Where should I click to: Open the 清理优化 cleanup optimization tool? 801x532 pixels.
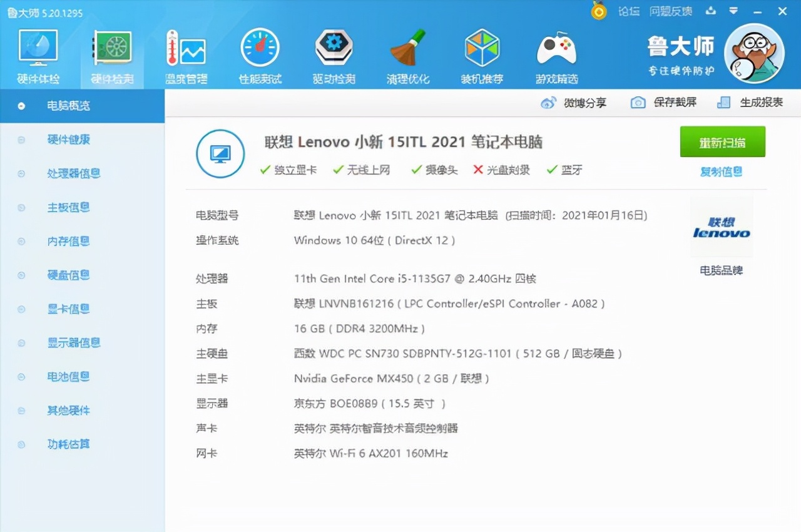tap(407, 55)
